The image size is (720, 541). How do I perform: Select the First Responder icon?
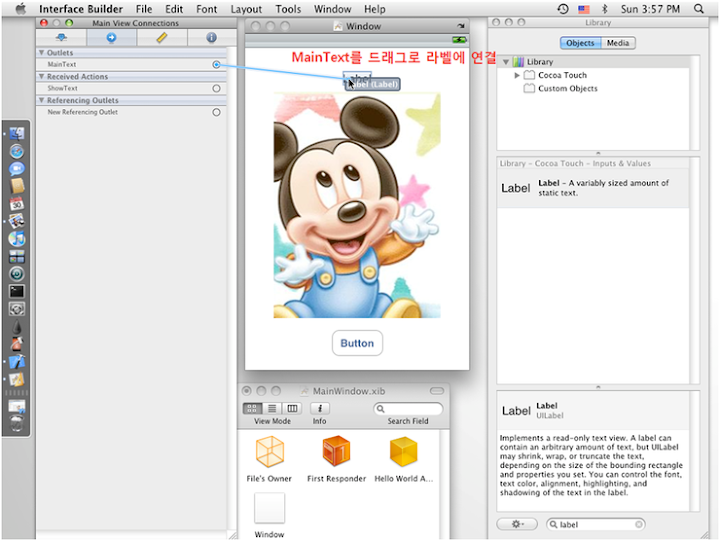coord(336,453)
